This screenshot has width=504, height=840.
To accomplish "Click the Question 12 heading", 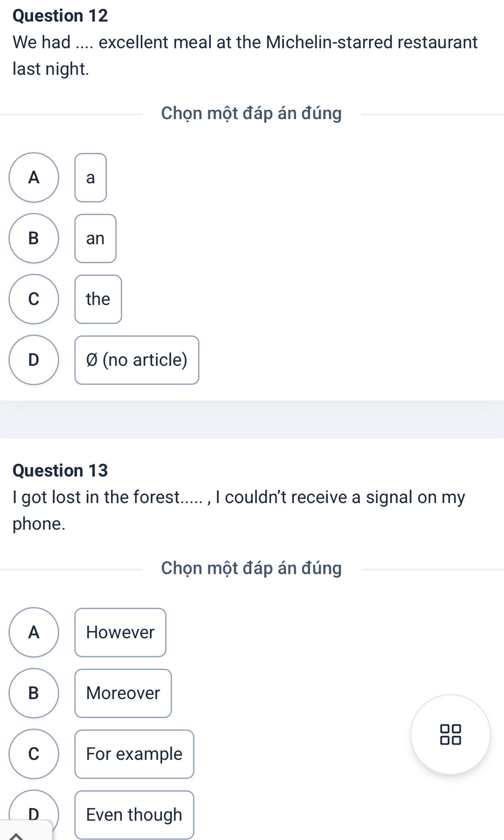I will 60,16.
